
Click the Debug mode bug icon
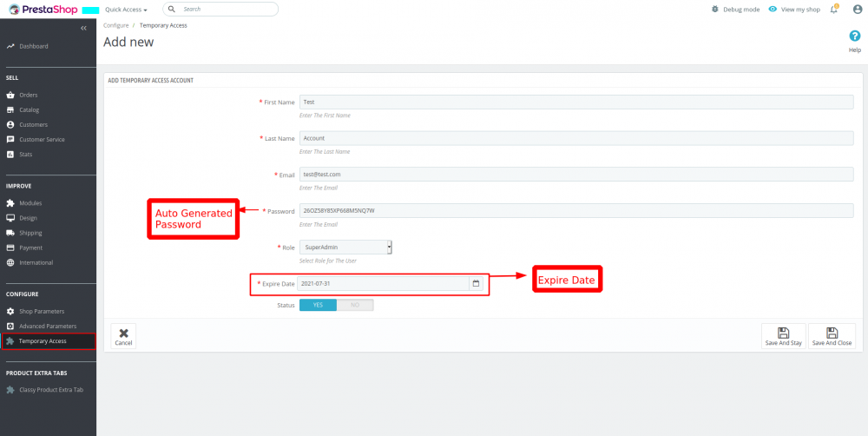[715, 10]
